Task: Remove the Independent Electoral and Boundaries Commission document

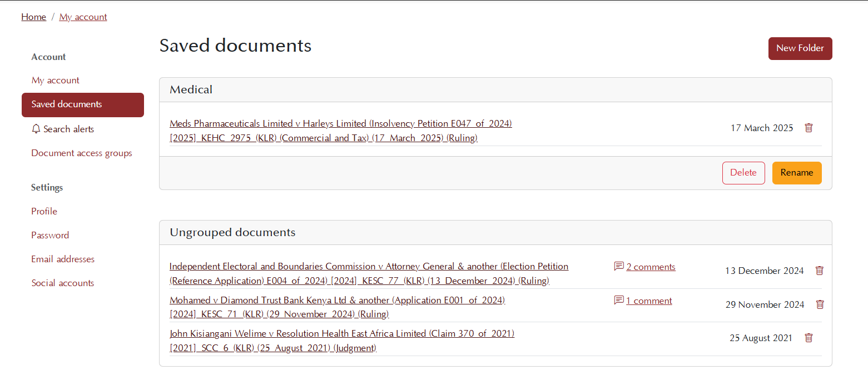Action: pos(819,271)
